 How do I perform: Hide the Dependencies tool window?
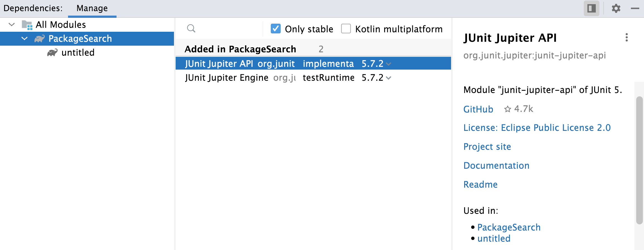click(635, 8)
